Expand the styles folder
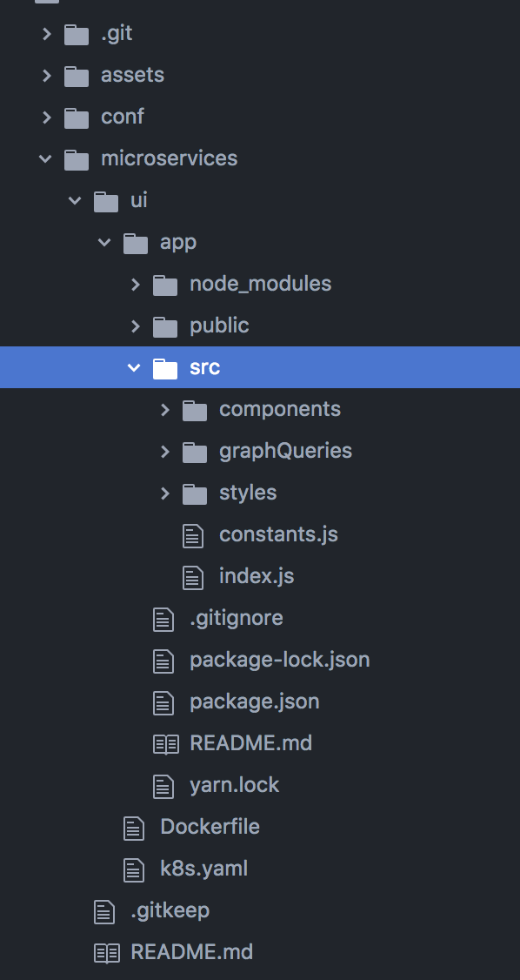Viewport: 520px width, 980px height. click(x=164, y=493)
